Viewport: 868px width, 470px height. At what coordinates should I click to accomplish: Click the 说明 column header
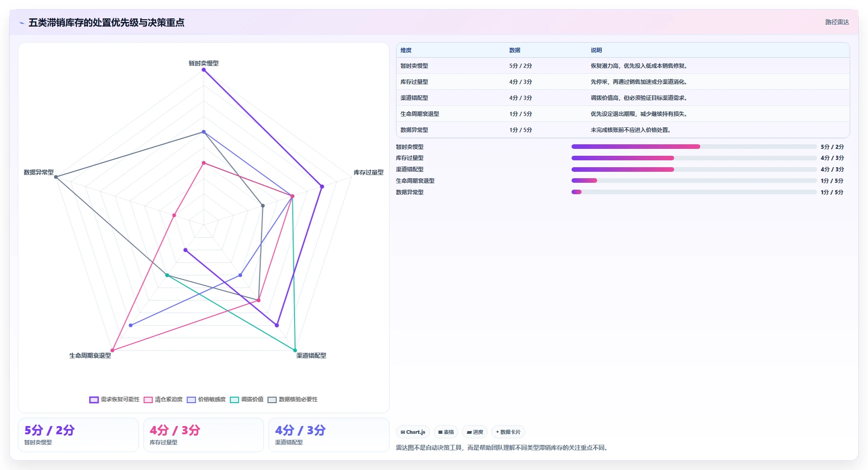[596, 50]
